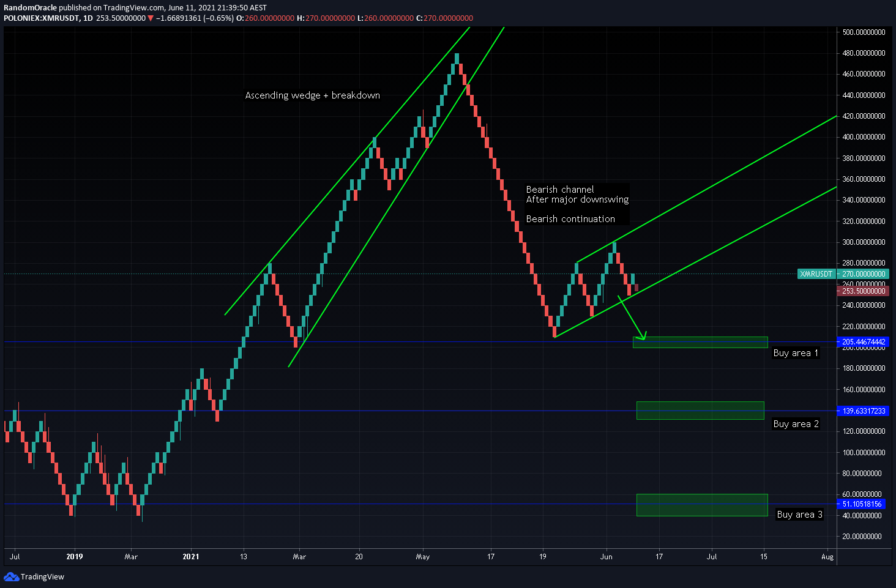Viewport: 896px width, 588px height.
Task: Click the Jun label on the time axis
Action: tap(607, 557)
